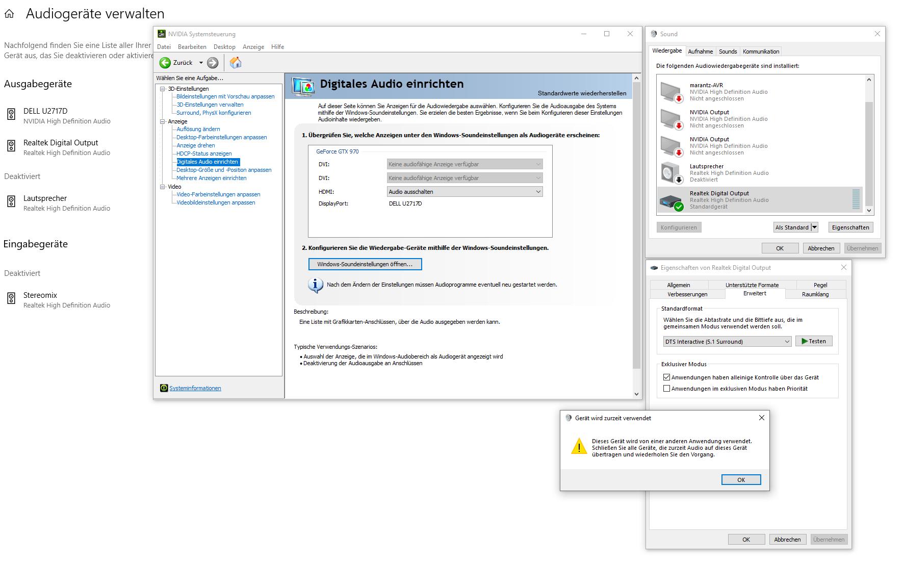Select Surround, PhysX konfigurieren tree item
904x588 pixels.
coord(214,113)
